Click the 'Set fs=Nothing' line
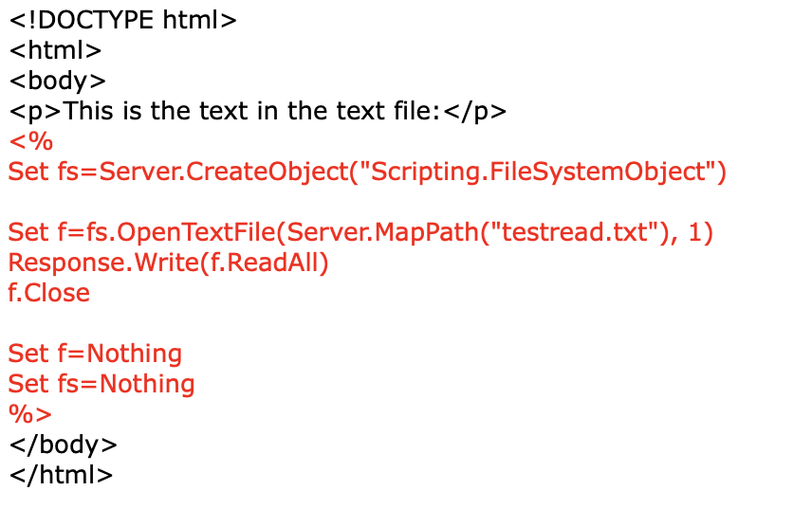This screenshot has width=812, height=527. tap(101, 384)
